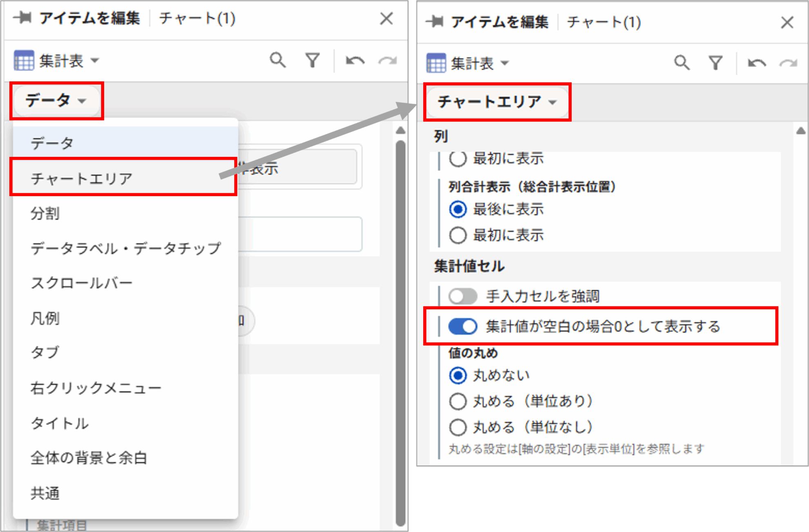Image resolution: width=809 pixels, height=532 pixels.
Task: Choose チャートエリア from the menu
Action: coord(82,178)
